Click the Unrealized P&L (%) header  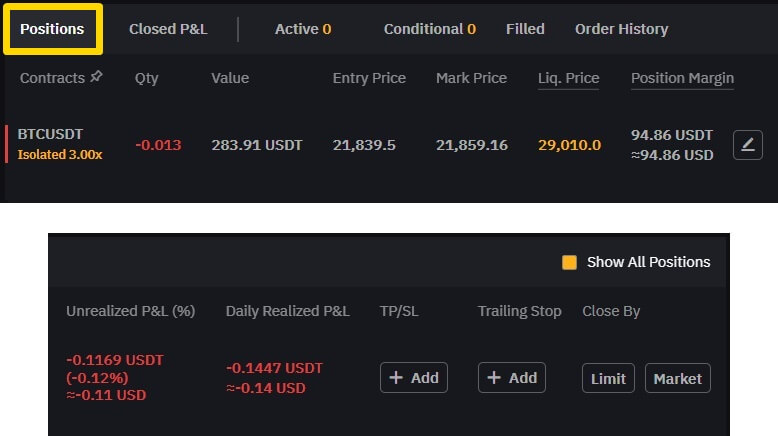tap(130, 311)
